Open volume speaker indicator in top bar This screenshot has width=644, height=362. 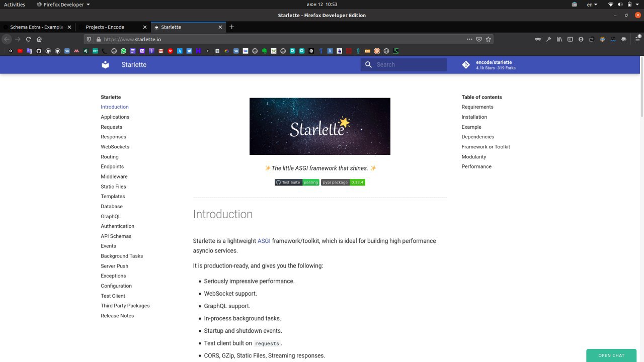click(x=620, y=5)
